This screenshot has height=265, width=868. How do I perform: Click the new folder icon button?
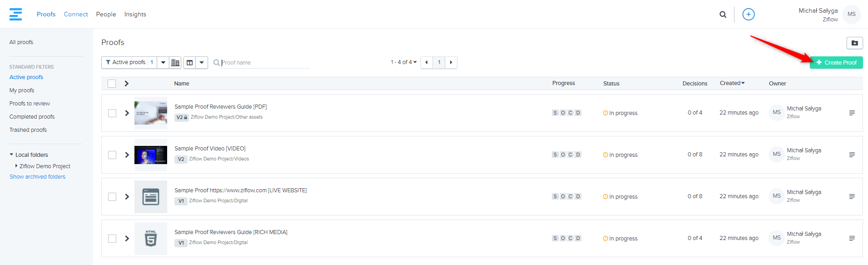854,43
